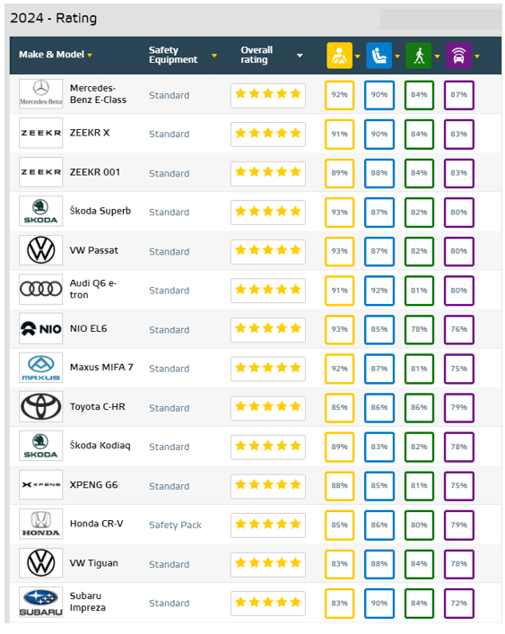
Task: Click the Mercedes-Benz logo
Action: click(41, 94)
